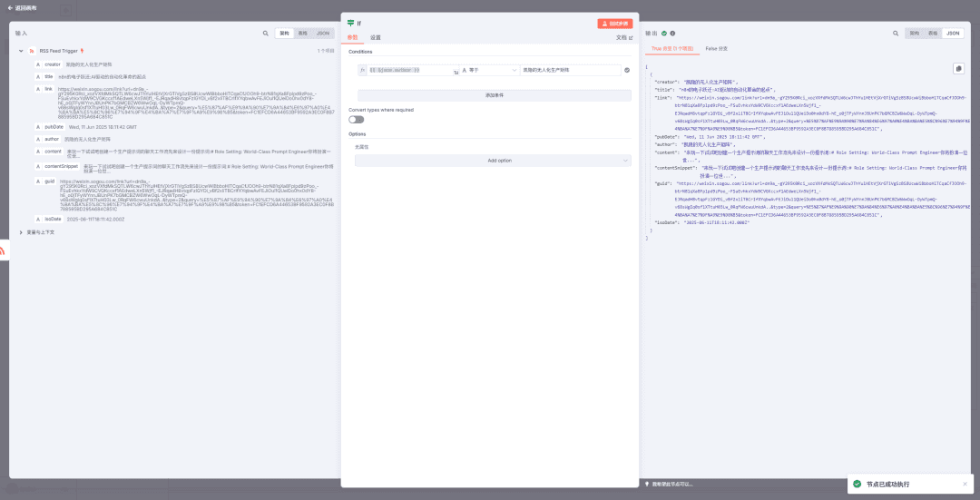The height and width of the screenshot is (500, 980).
Task: Expand the 变量与上下文 section
Action: click(x=21, y=232)
